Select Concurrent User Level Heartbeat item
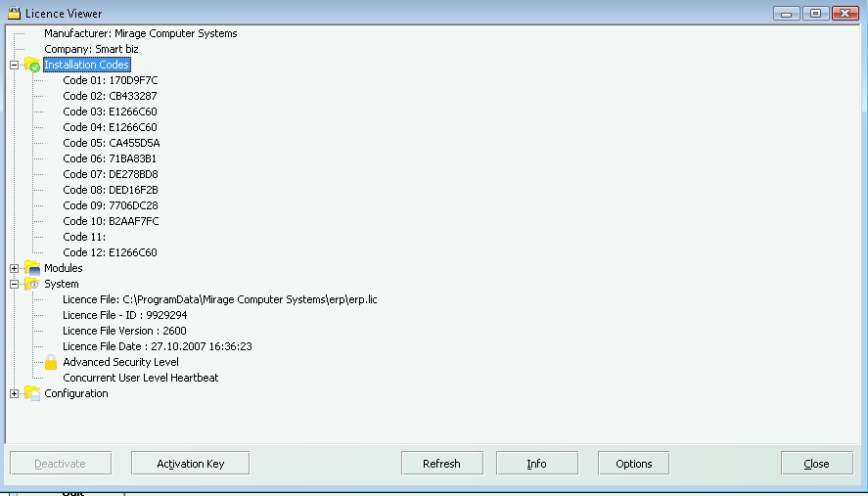Viewport: 868px width, 496px height. (x=140, y=378)
